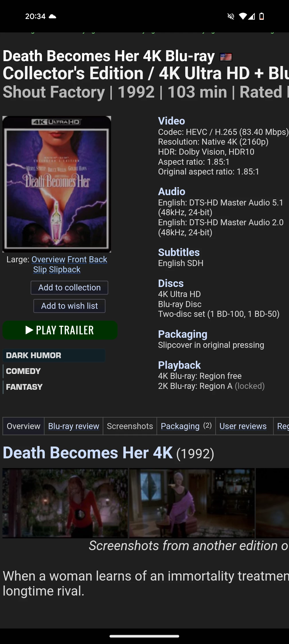View the Slipback cover image link
This screenshot has width=289, height=644.
65,270
